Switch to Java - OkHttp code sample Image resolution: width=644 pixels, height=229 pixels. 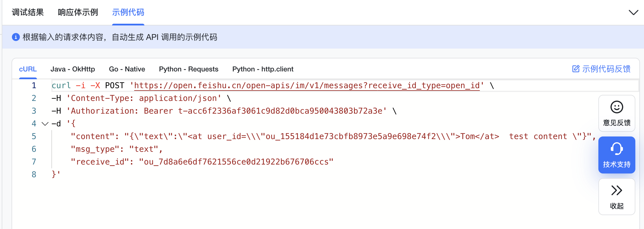click(73, 69)
